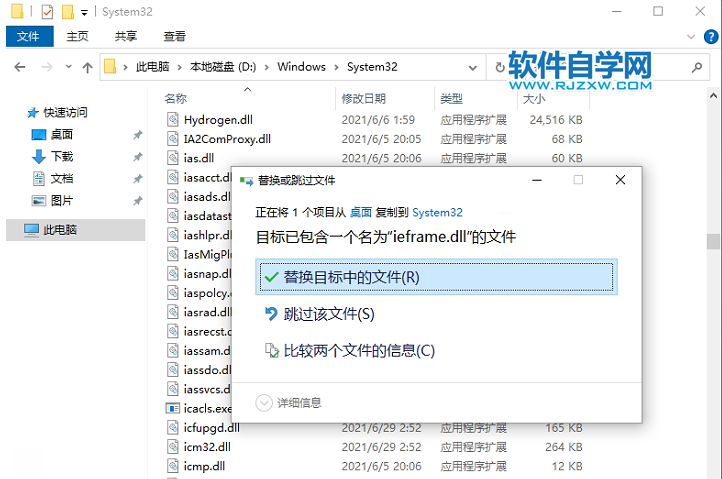This screenshot has width=722, height=479.
Task: Go up one folder level arrow
Action: coord(87,68)
